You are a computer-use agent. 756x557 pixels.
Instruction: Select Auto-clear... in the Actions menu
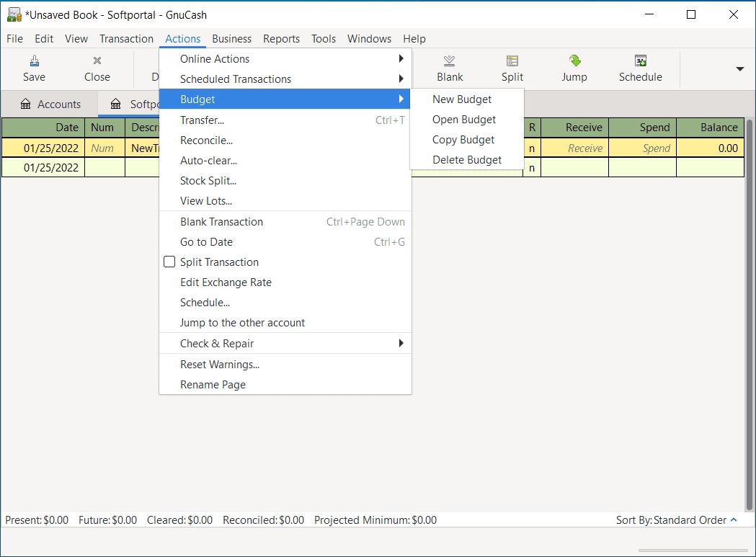click(285, 161)
